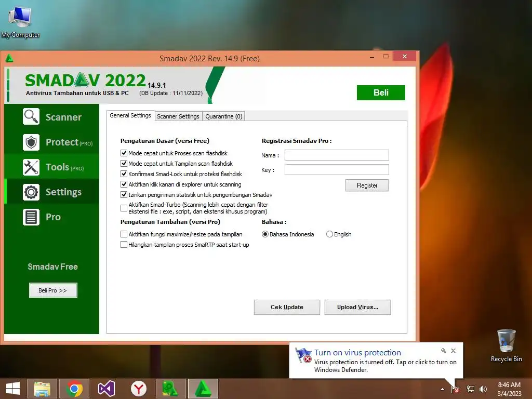The image size is (532, 399).
Task: Check Hilangkan tampilan proses SmaRTP checkbox
Action: [124, 244]
